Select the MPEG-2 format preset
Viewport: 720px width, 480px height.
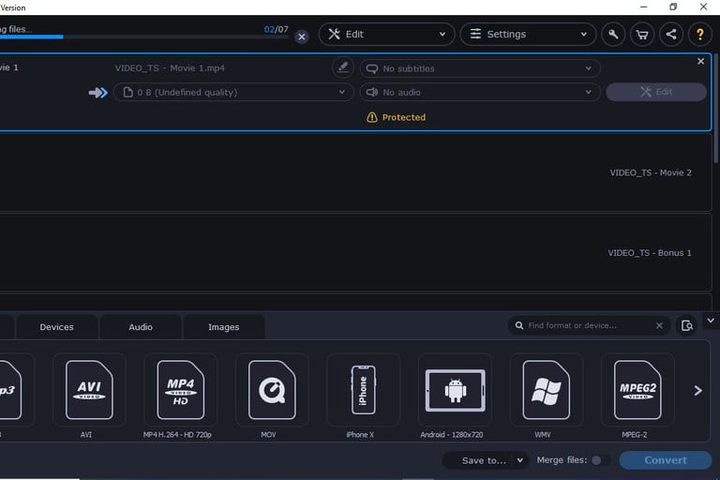(x=637, y=390)
